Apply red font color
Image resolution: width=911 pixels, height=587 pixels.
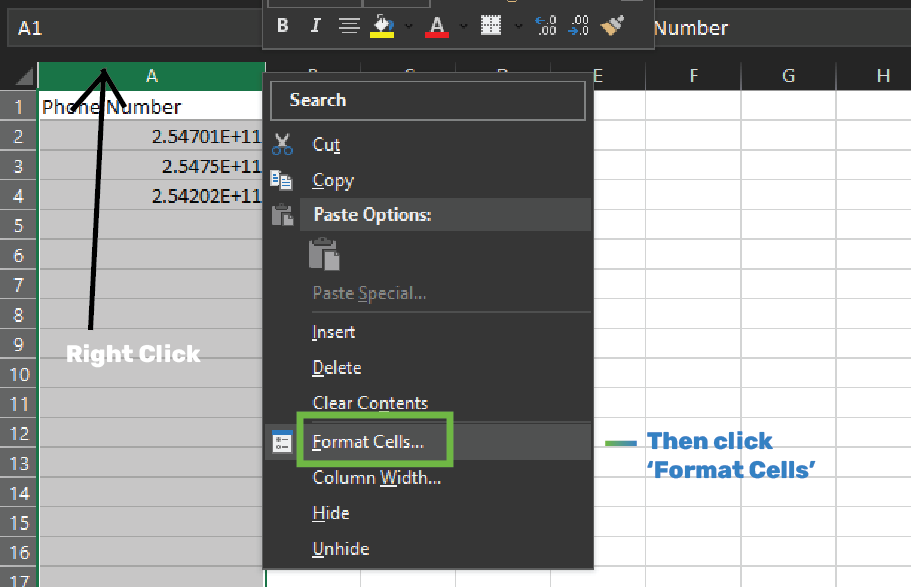click(x=437, y=26)
